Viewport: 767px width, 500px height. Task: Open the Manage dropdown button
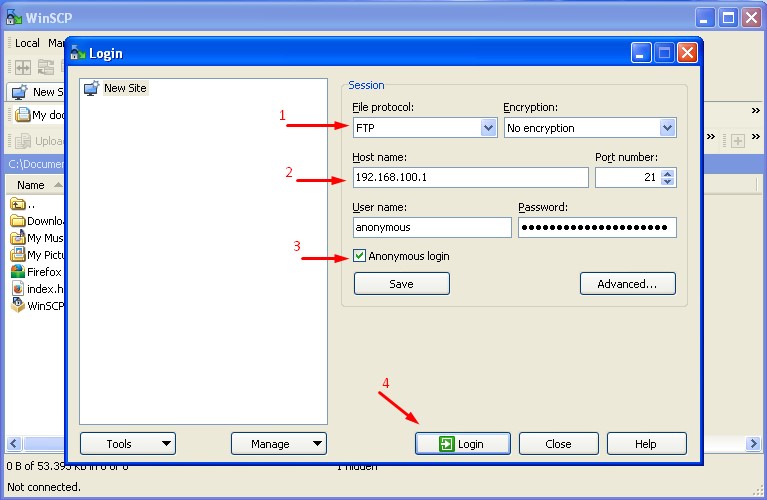pos(278,444)
